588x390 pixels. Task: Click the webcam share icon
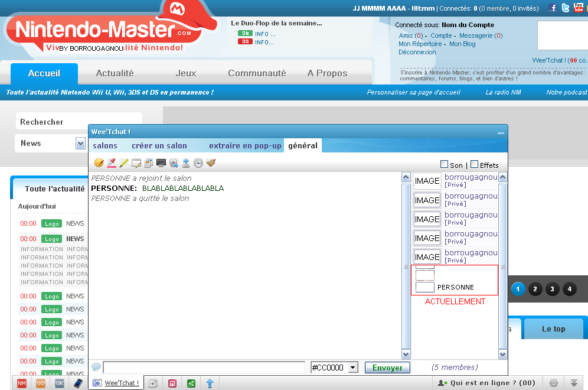(x=173, y=163)
